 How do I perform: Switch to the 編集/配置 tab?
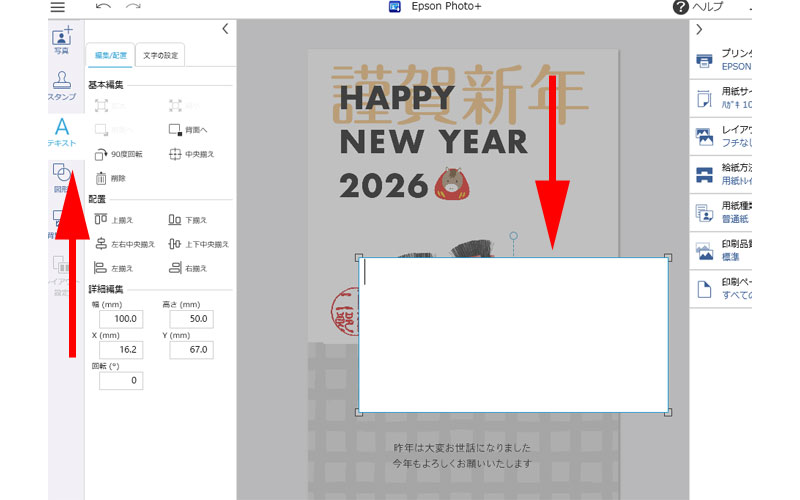pos(110,55)
